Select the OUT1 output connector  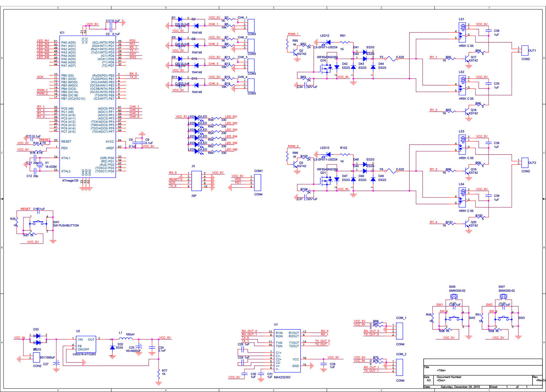525,50
